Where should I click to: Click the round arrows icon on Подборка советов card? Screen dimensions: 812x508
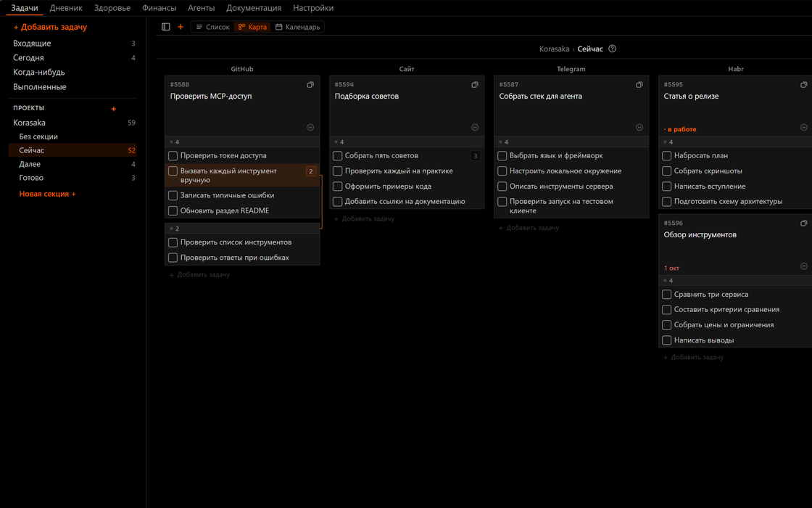[x=475, y=128]
